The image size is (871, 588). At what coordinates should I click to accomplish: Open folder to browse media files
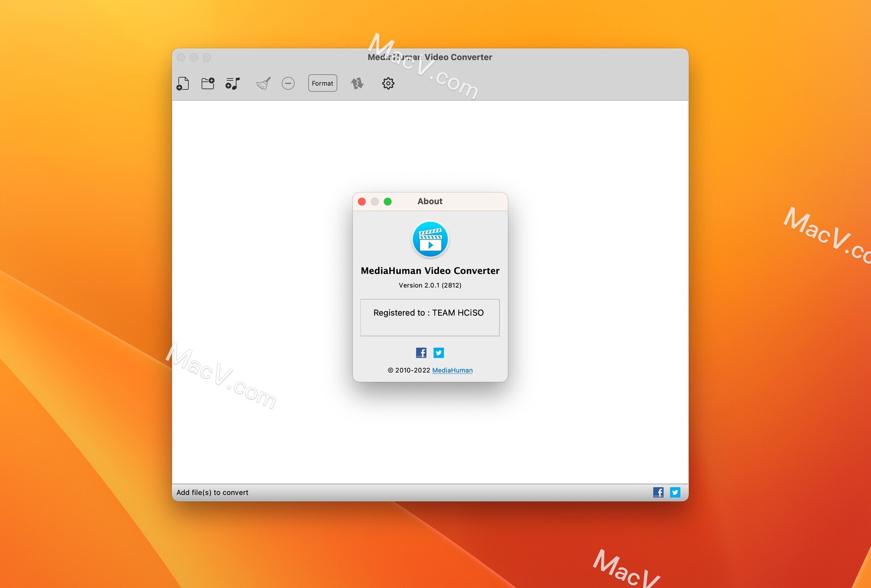point(207,83)
